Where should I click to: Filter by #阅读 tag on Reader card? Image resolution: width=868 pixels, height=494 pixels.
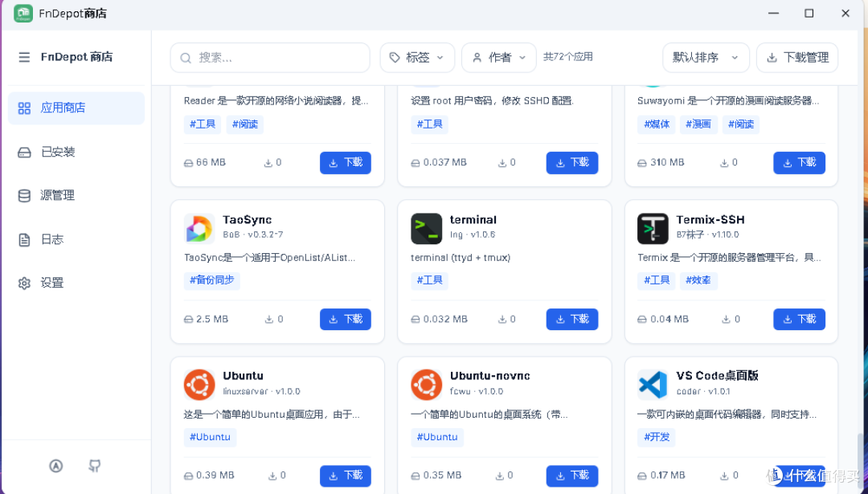(x=244, y=125)
